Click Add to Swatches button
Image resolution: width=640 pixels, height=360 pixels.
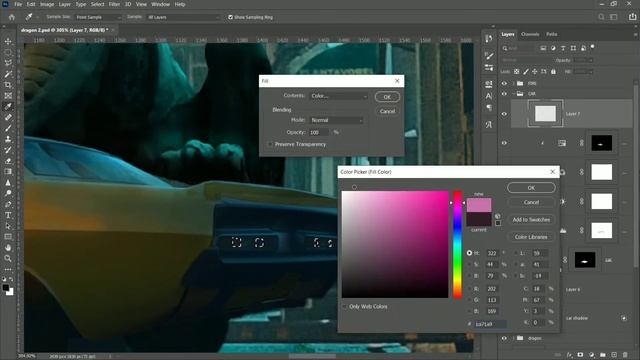click(x=531, y=220)
